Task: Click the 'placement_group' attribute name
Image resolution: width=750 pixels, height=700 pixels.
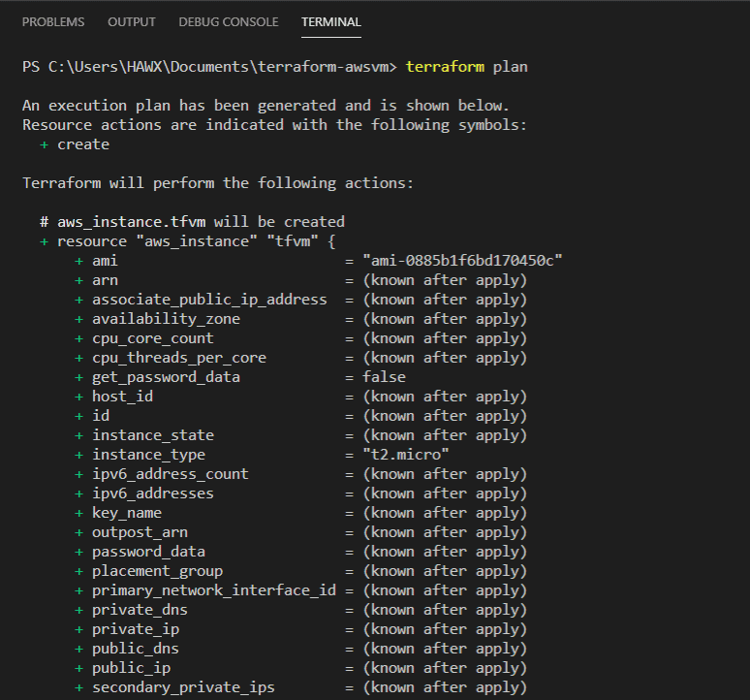Action: point(157,571)
